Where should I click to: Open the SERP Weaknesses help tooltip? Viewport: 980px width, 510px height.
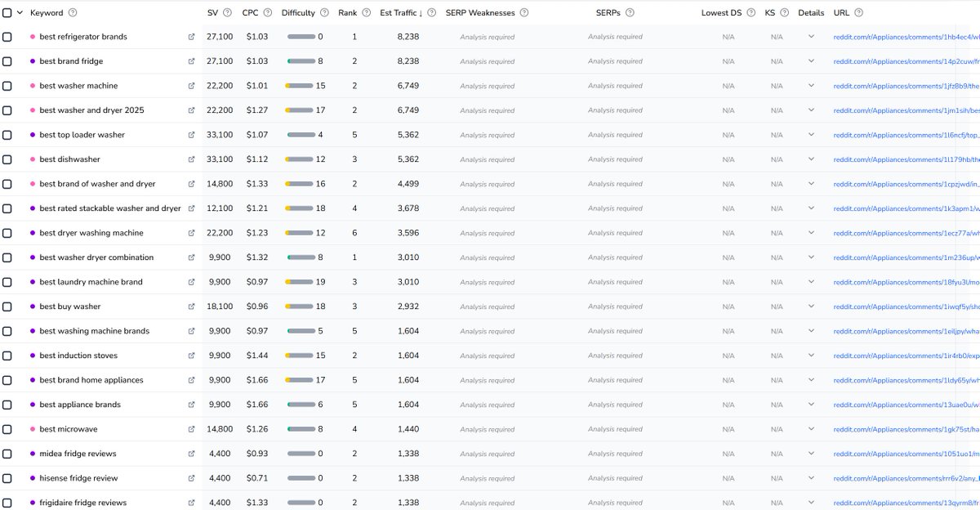[523, 12]
